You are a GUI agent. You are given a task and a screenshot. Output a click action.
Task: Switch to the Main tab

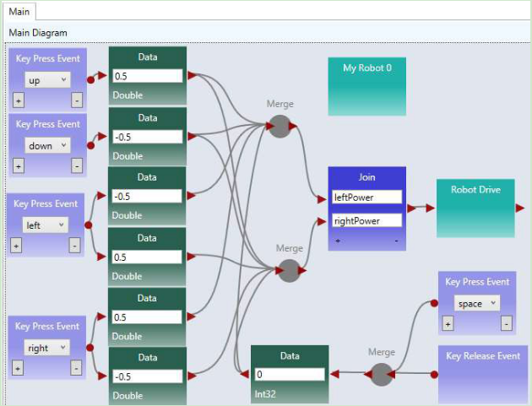pos(19,11)
